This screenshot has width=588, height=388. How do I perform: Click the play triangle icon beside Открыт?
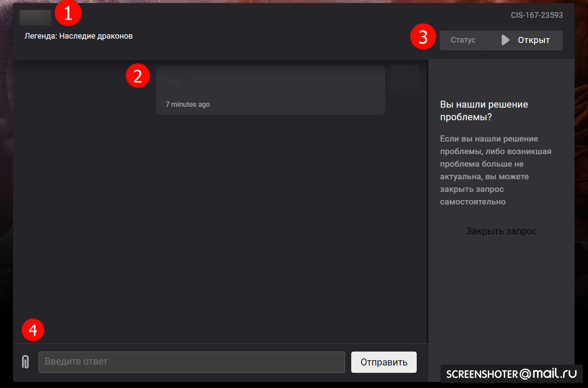(505, 40)
